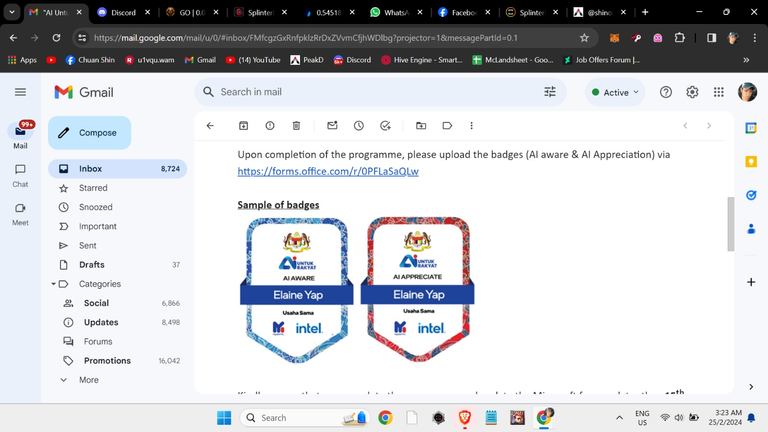Viewport: 768px width, 432px height.
Task: Open Snoozed folder
Action: 118,207
